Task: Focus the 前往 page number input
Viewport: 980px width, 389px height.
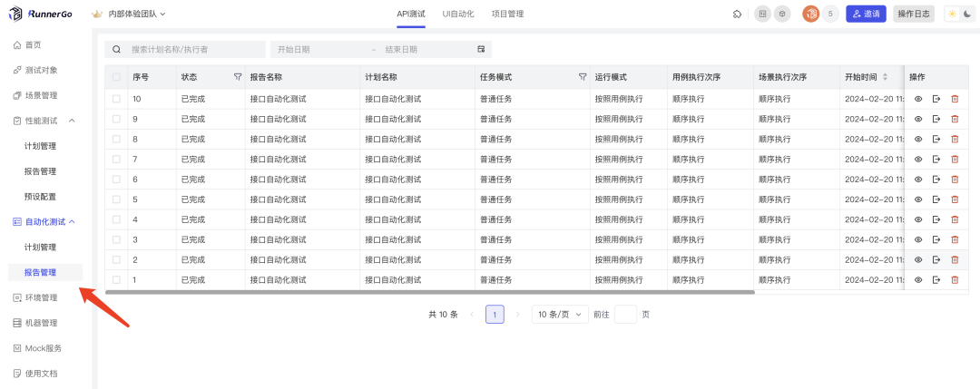Action: point(625,315)
